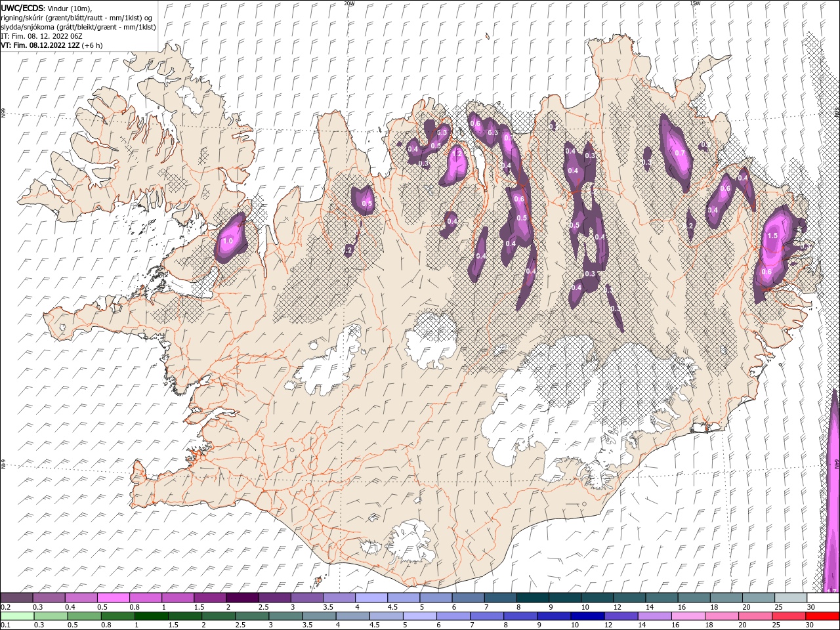Click the UWC/ECDS title text
This screenshot has width=840, height=630.
[22, 7]
